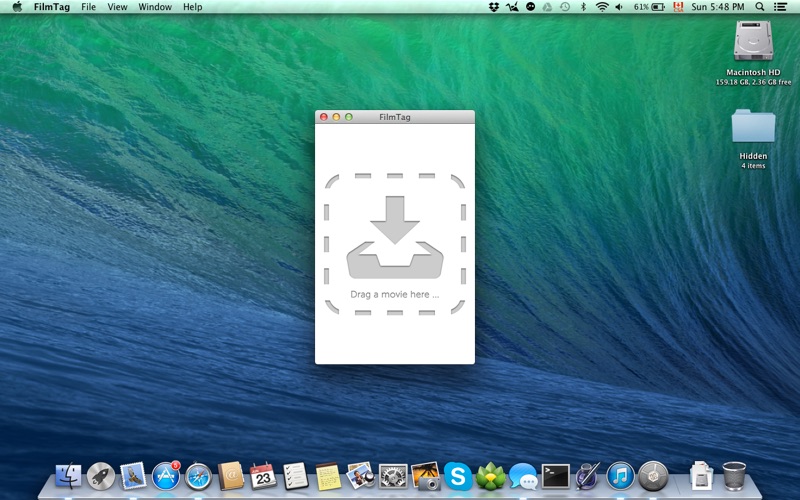Open the Help menu
800x500 pixels.
192,7
